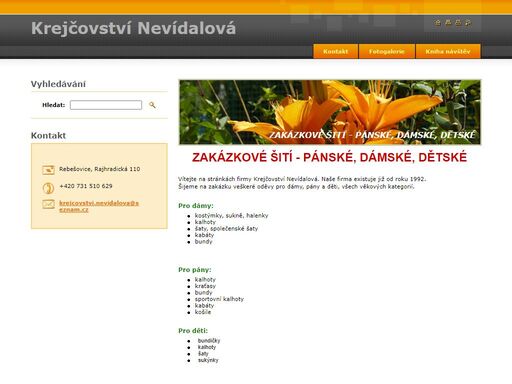The width and height of the screenshot is (512, 384).
Task: Click the Pro děti heading
Action: tap(193, 331)
